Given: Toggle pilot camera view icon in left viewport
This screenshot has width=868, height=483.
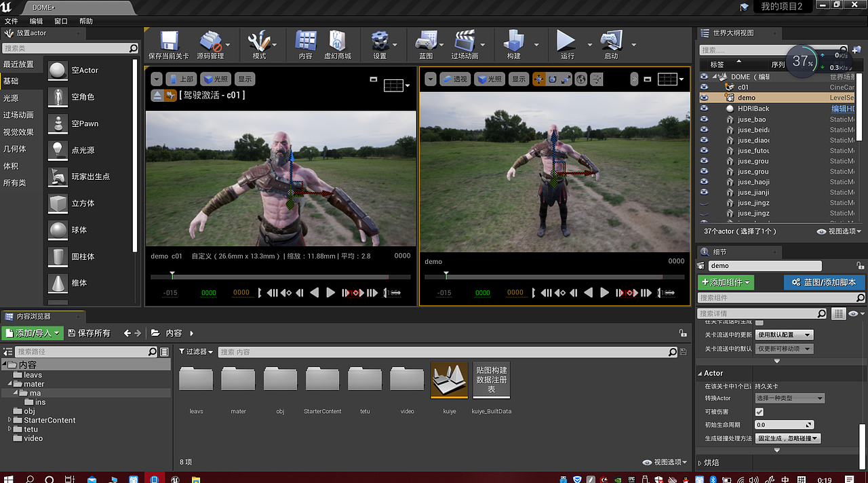Looking at the screenshot, I should (x=170, y=96).
